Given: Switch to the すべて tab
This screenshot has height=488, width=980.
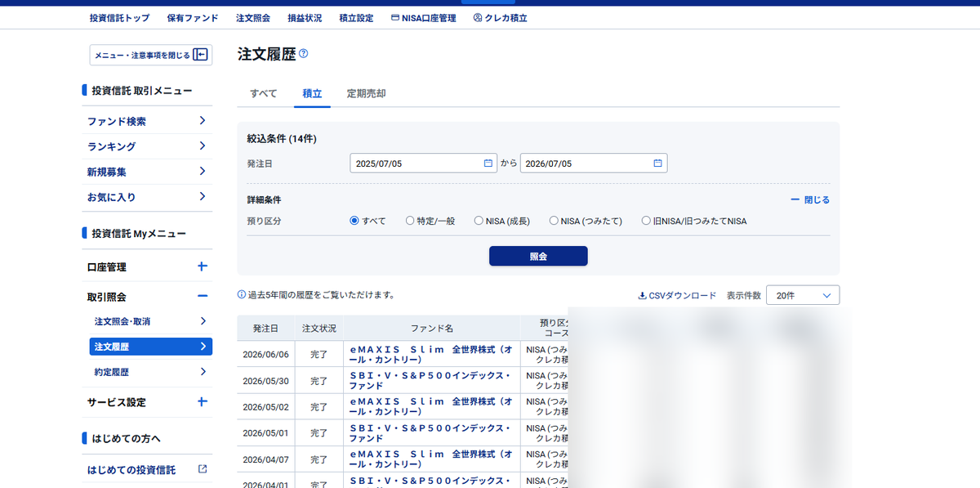Looking at the screenshot, I should 264,93.
